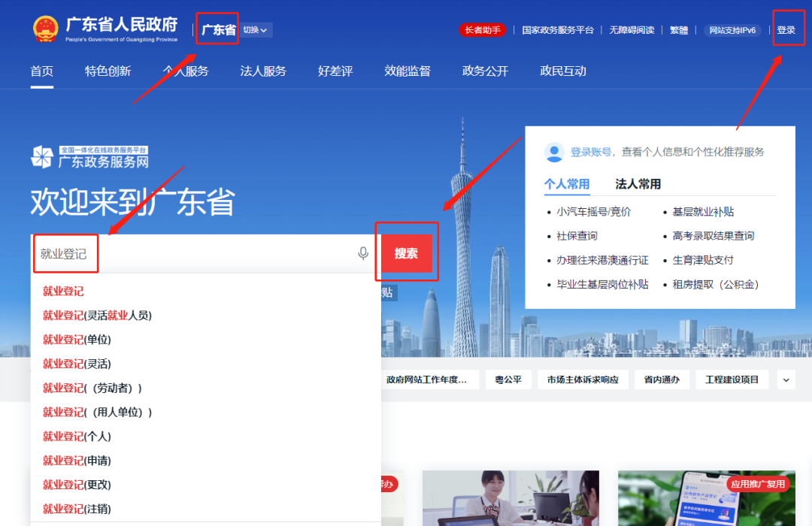Click the red 搜索 button
This screenshot has width=812, height=526.
click(407, 253)
